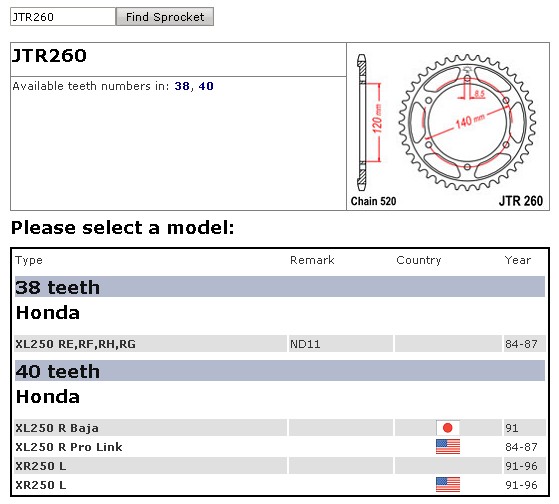Click the 40 teeth section header
Viewport: 559px width, 504px height.
[x=280, y=371]
